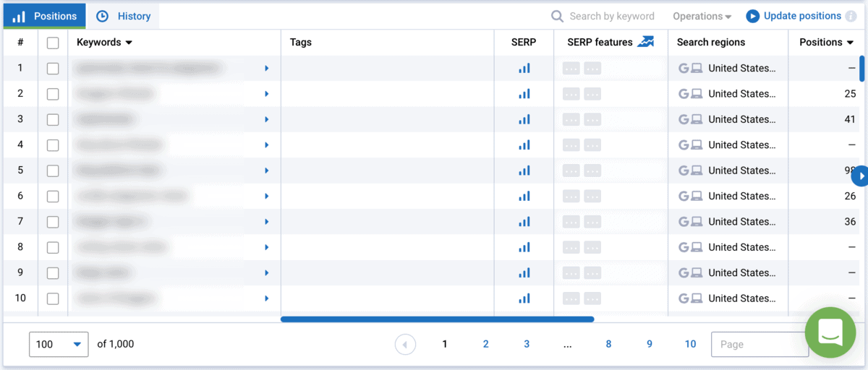This screenshot has width=868, height=370.
Task: Click the Google icon in row 1
Action: point(684,68)
